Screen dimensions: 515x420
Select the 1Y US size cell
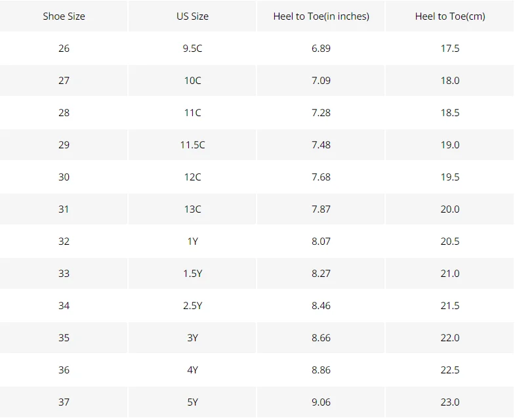coord(192,241)
